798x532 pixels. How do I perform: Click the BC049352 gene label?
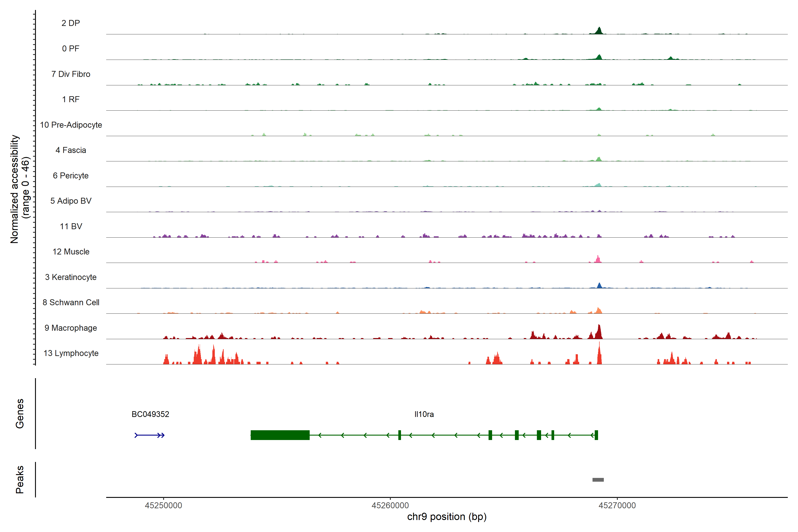click(150, 414)
